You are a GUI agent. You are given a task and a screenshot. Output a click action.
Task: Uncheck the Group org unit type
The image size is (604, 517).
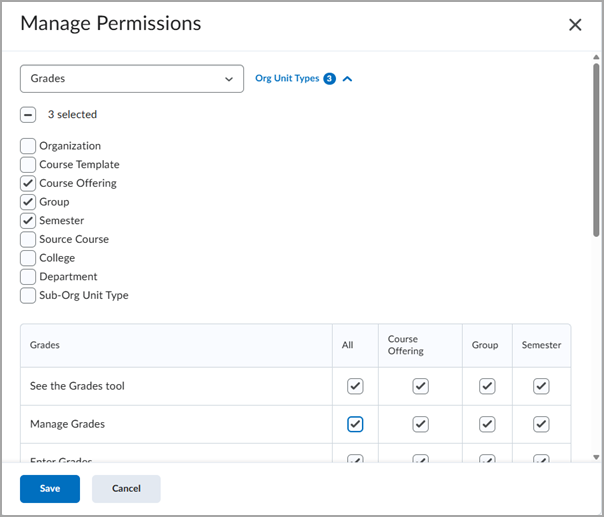click(28, 202)
